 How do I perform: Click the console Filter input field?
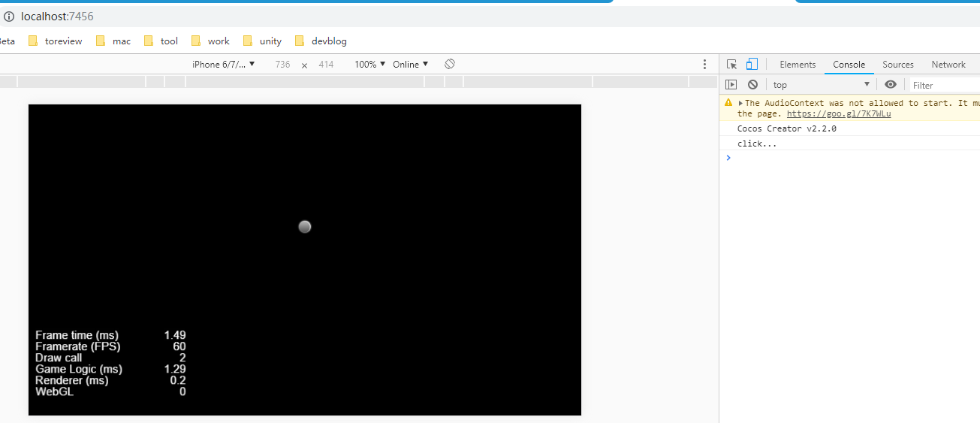point(945,86)
